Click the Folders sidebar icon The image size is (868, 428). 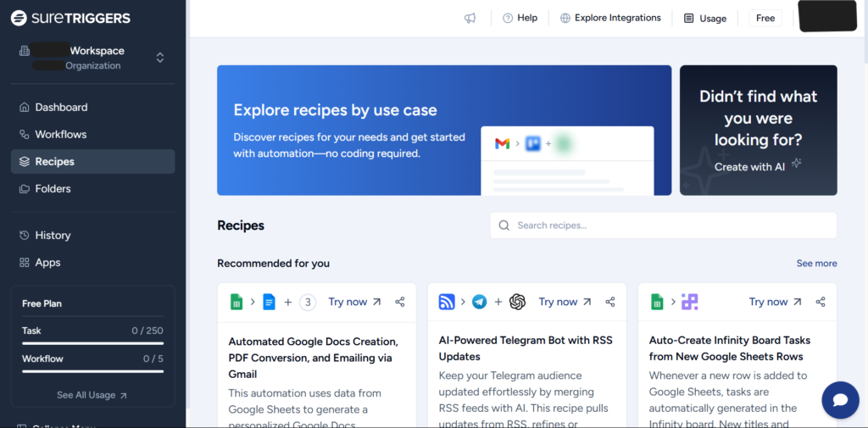[24, 189]
